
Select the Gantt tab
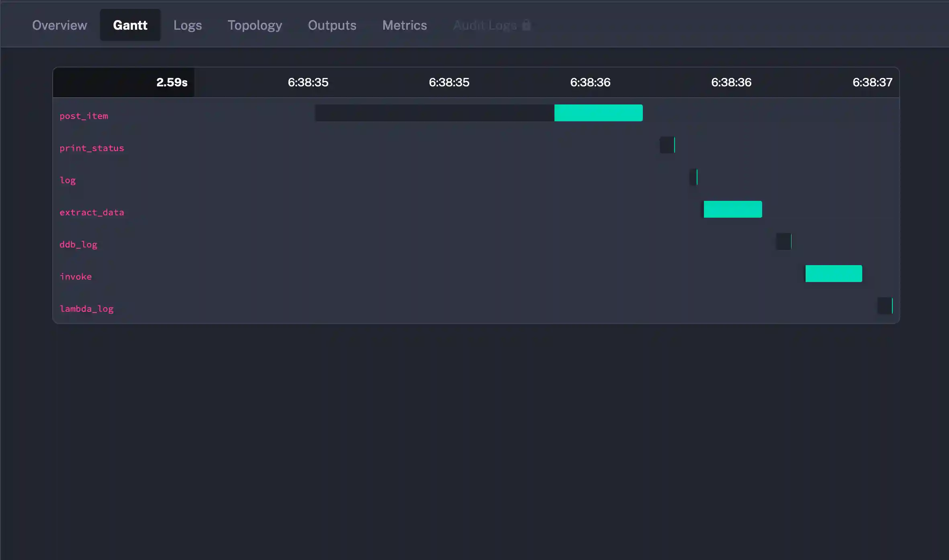pos(130,25)
